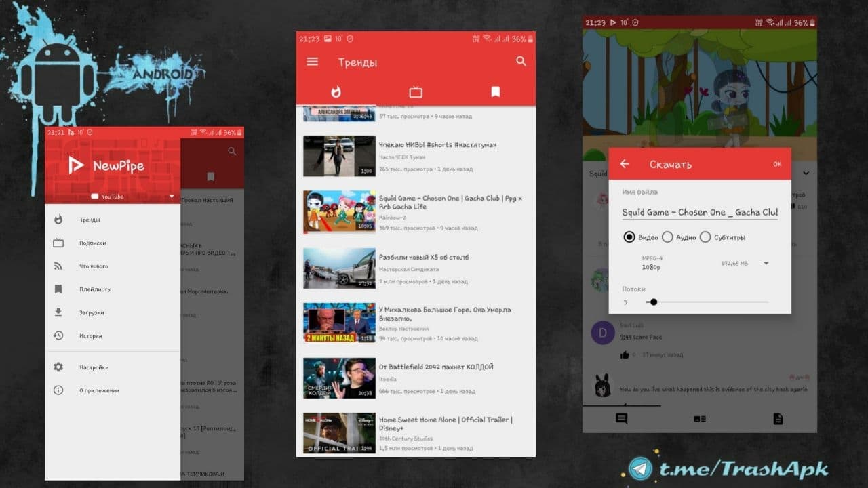Open the Настройки gear entry
The width and height of the screenshot is (868, 488).
[113, 367]
